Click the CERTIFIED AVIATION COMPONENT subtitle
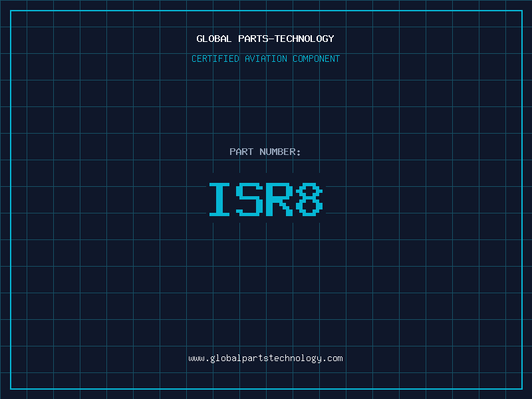This screenshot has height=399, width=532. coord(265,59)
